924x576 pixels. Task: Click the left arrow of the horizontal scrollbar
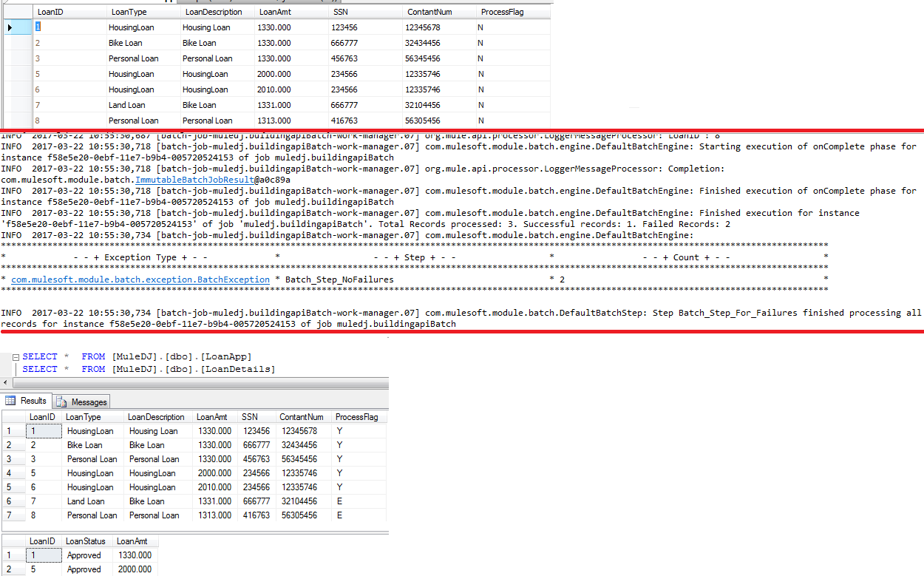pos(6,382)
